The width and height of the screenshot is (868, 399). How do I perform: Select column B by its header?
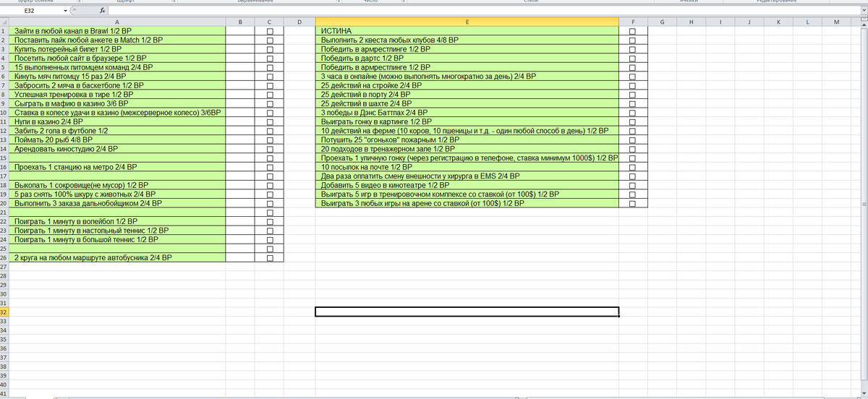[x=240, y=22]
